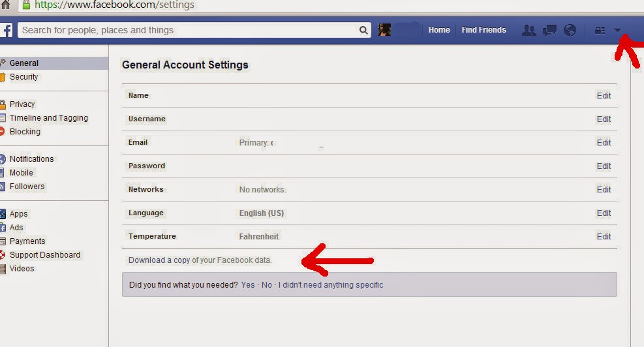This screenshot has height=347, width=644.
Task: Click the Language row label
Action: click(x=146, y=213)
